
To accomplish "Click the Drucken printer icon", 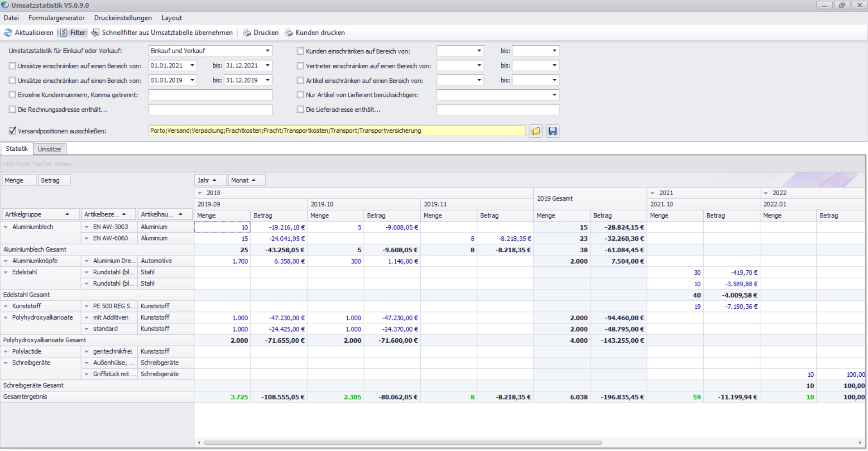I will [247, 33].
